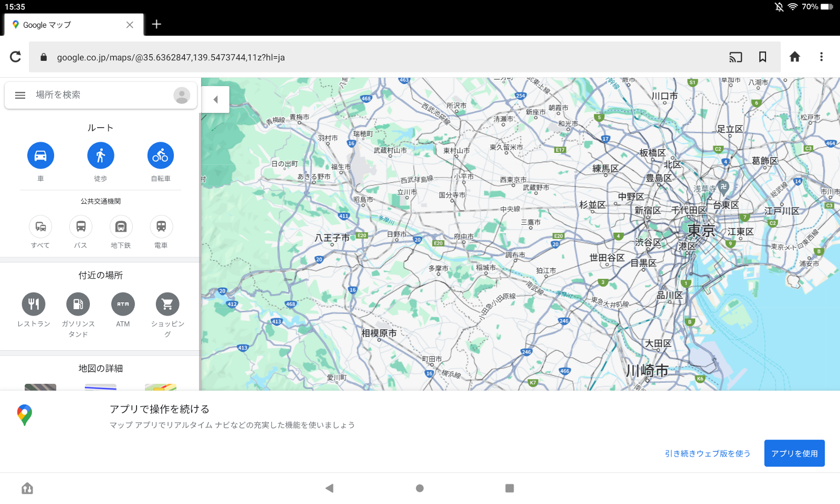This screenshot has height=504, width=840.
Task: Open nearby shopping with the cart icon
Action: pos(167,304)
